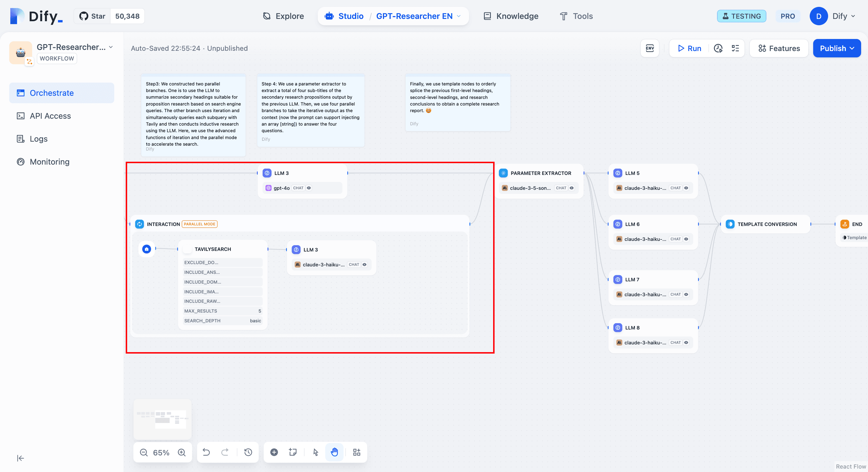This screenshot has height=472, width=868.
Task: Open version history icon in bottom toolbar
Action: click(248, 452)
